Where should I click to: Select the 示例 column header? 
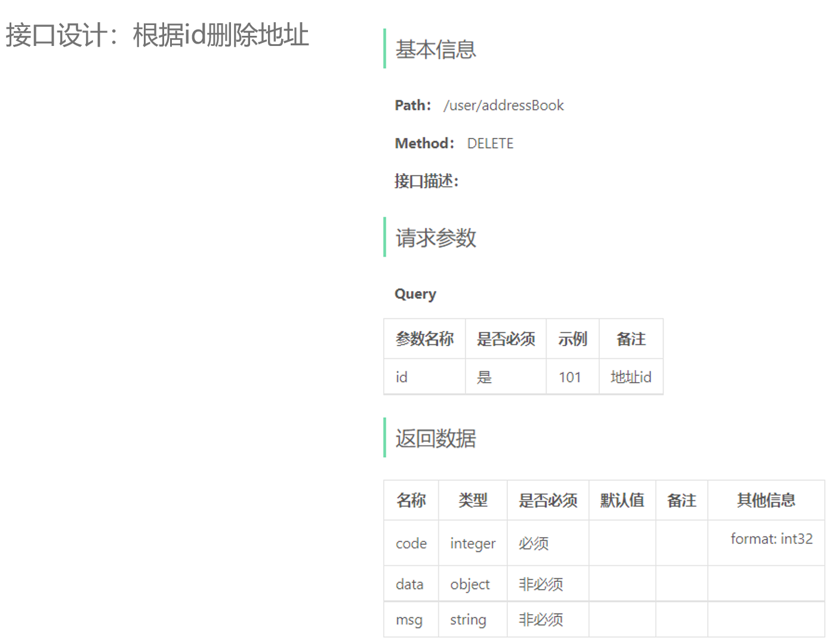(572, 339)
